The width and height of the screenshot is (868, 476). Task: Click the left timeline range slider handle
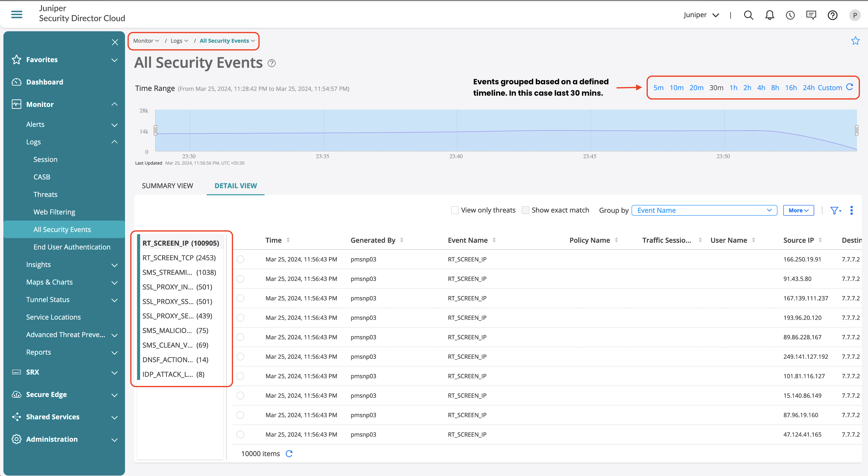(155, 130)
